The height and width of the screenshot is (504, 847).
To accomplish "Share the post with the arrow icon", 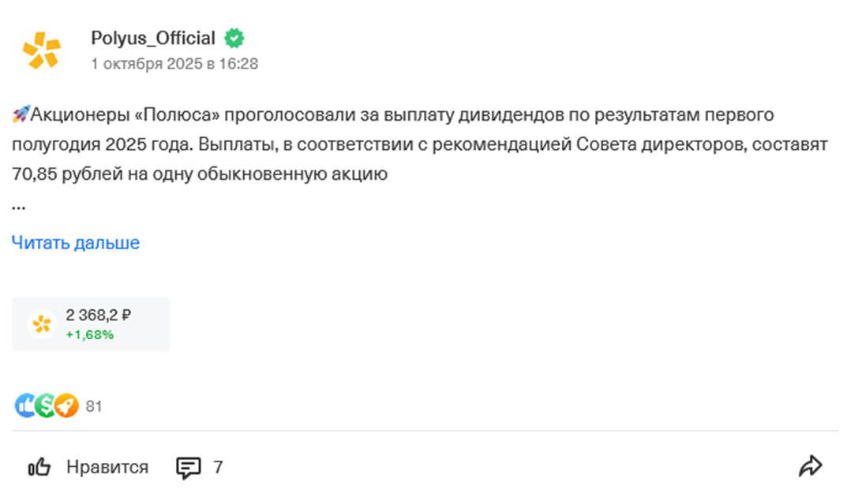I will point(810,467).
